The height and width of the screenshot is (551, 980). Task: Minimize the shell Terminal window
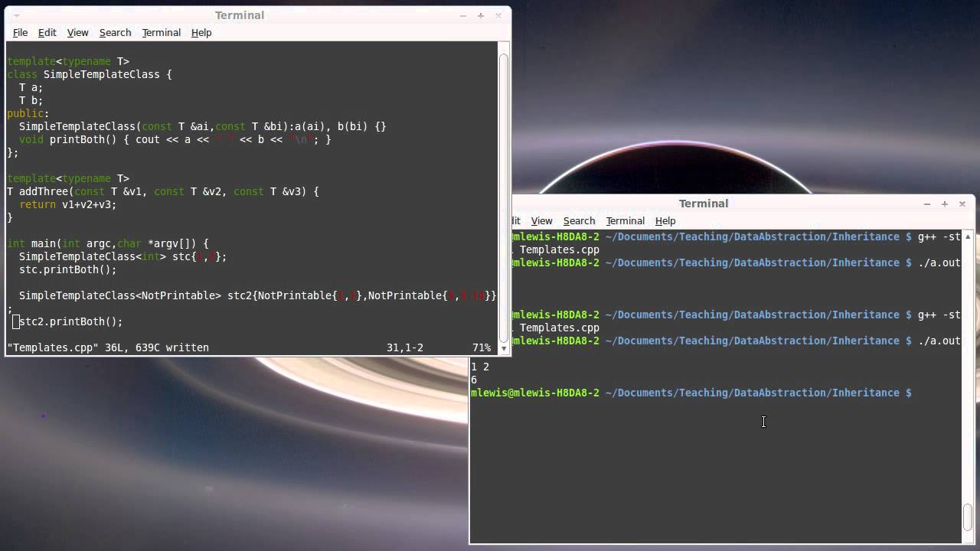[926, 204]
